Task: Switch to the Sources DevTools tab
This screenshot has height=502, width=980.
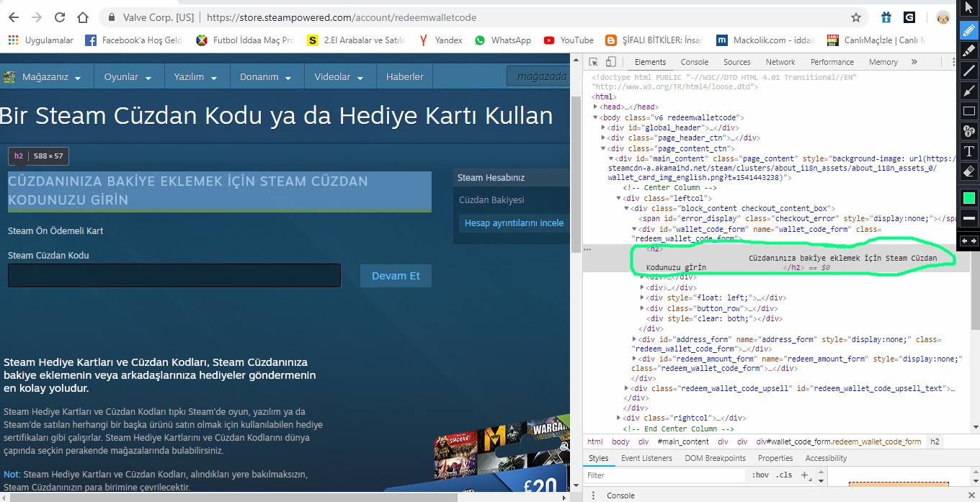Action: pyautogui.click(x=737, y=62)
